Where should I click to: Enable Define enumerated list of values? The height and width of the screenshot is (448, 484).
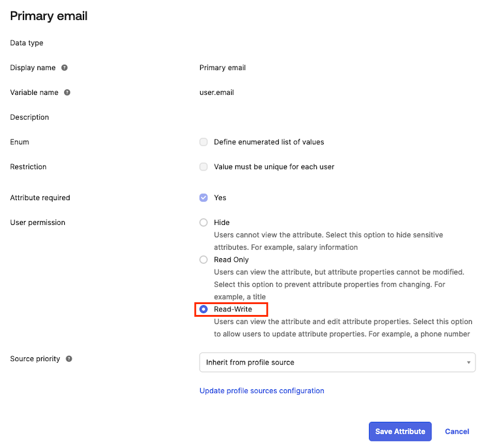point(203,142)
